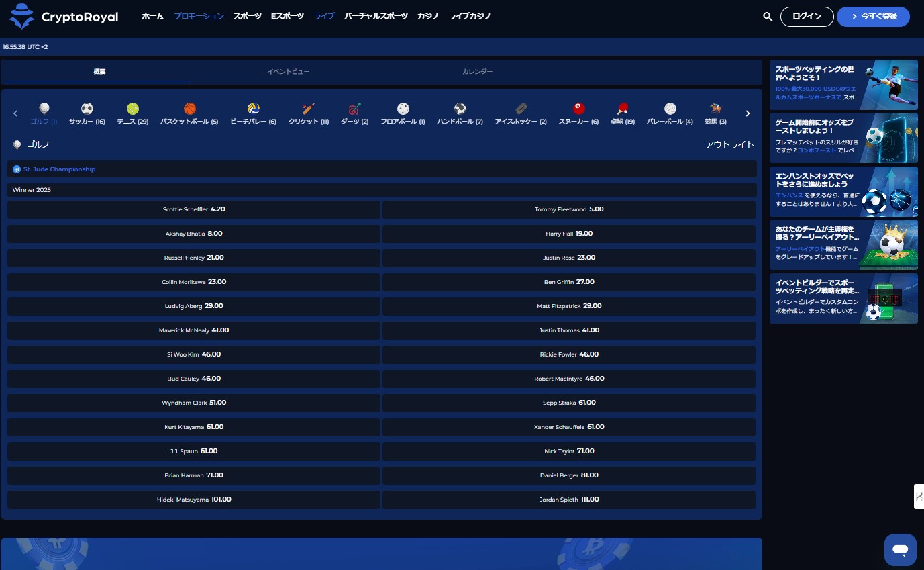Switch to the 概要 tab
Image resolution: width=924 pixels, height=570 pixels.
(x=99, y=71)
